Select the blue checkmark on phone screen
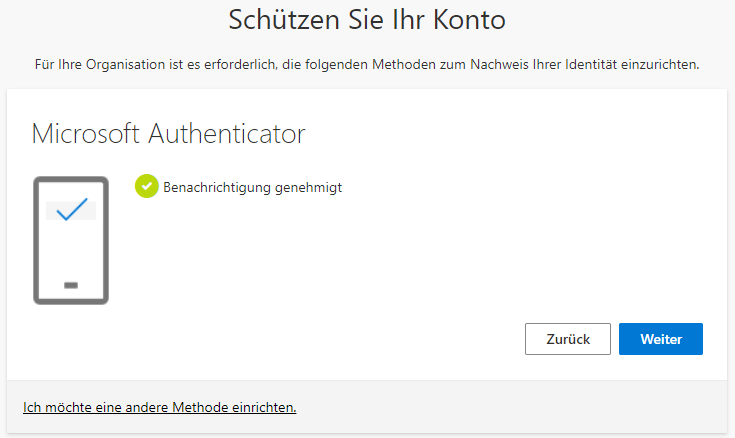Image resolution: width=735 pixels, height=438 pixels. click(72, 209)
